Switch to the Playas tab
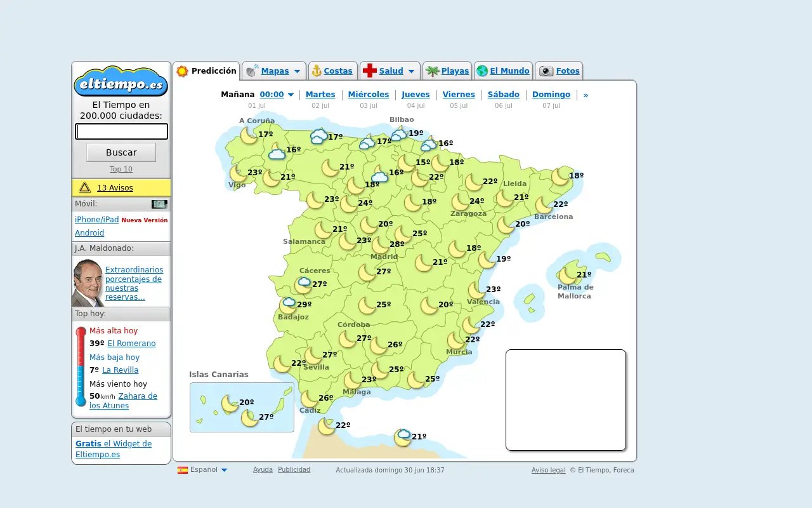812x508 pixels. coord(455,71)
